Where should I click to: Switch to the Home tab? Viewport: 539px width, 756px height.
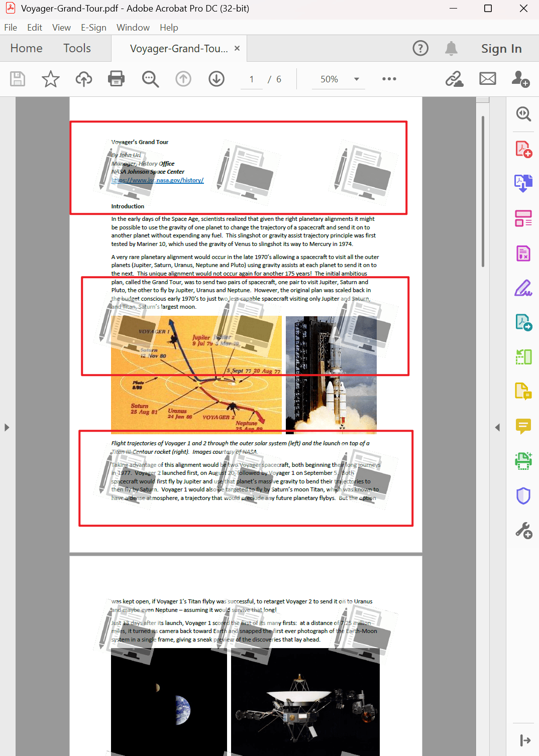click(26, 48)
